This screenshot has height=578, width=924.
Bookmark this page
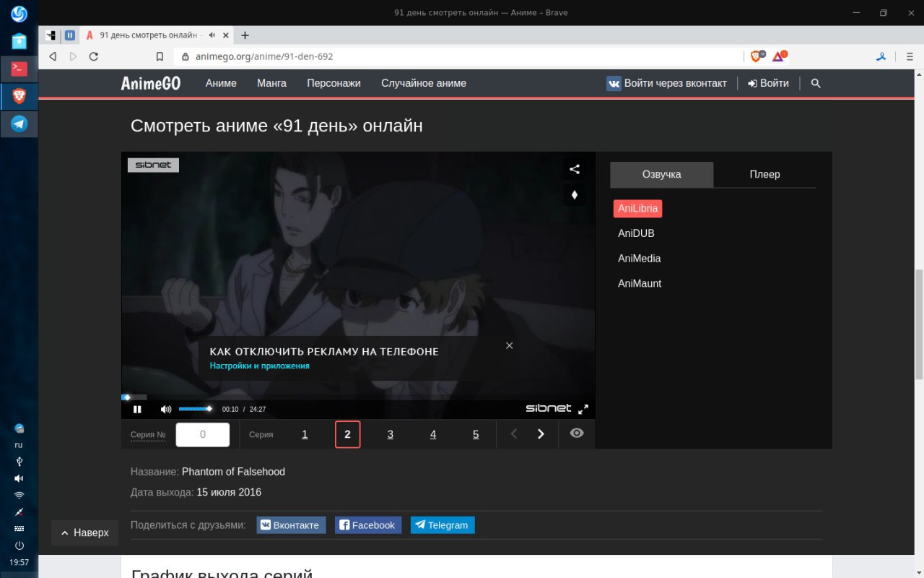point(160,56)
